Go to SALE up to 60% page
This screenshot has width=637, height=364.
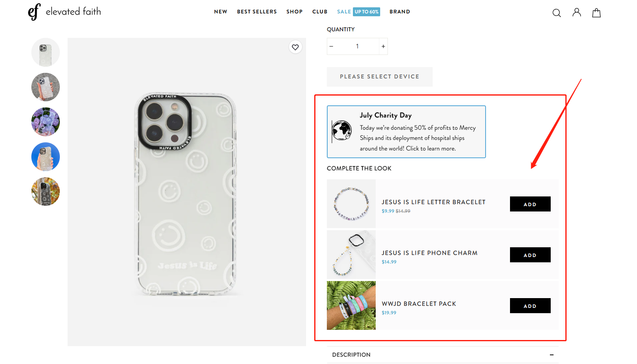[x=358, y=12]
